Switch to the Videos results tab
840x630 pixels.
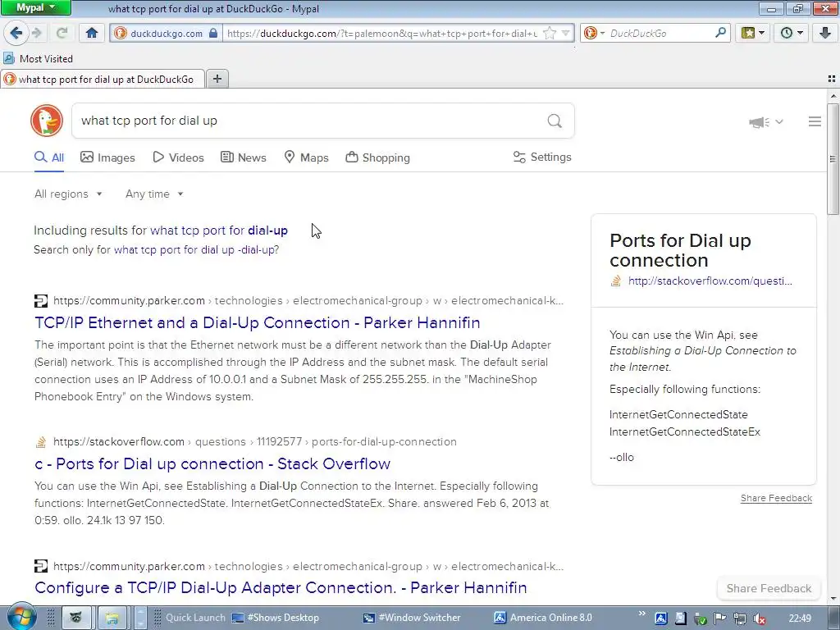[178, 157]
